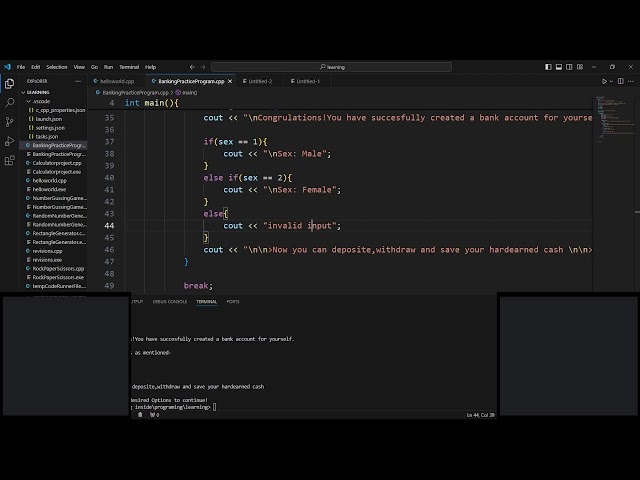Open the Help menu
The height and width of the screenshot is (480, 640).
151,67
